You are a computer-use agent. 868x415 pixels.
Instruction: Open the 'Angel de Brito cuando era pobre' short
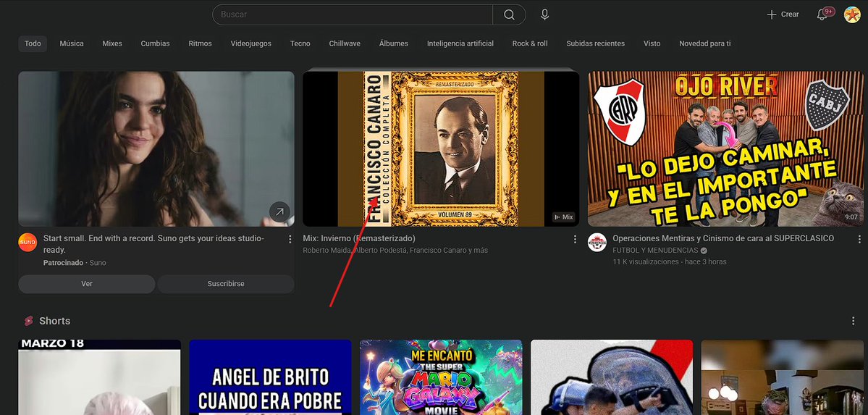tap(270, 377)
